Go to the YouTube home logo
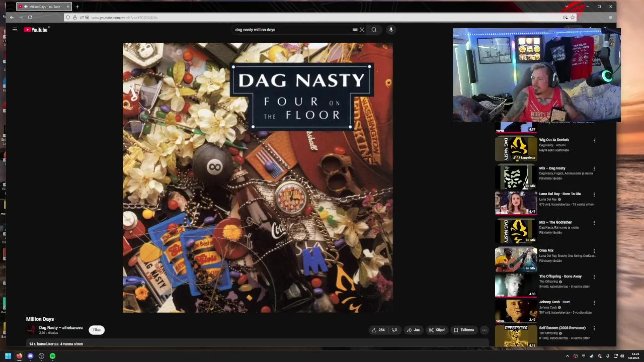 click(36, 30)
